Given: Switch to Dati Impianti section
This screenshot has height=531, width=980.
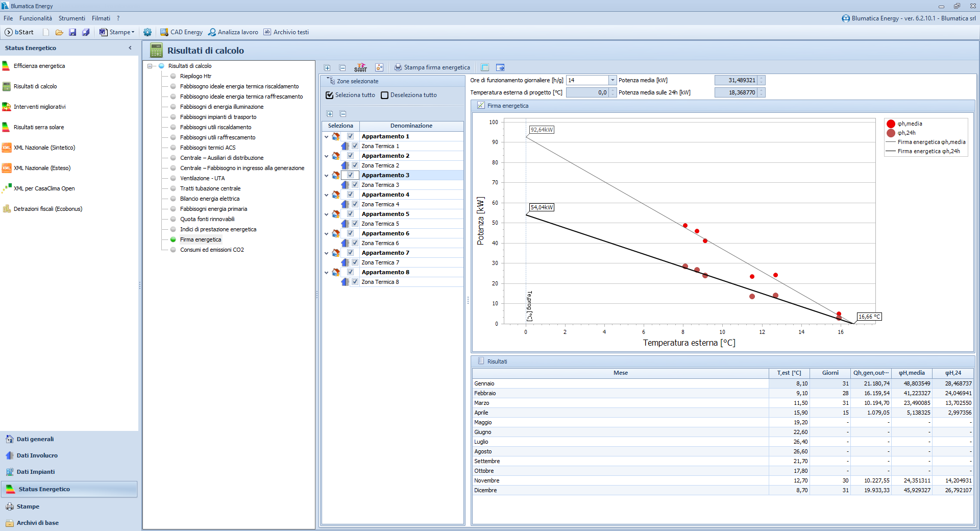Looking at the screenshot, I should [36, 472].
